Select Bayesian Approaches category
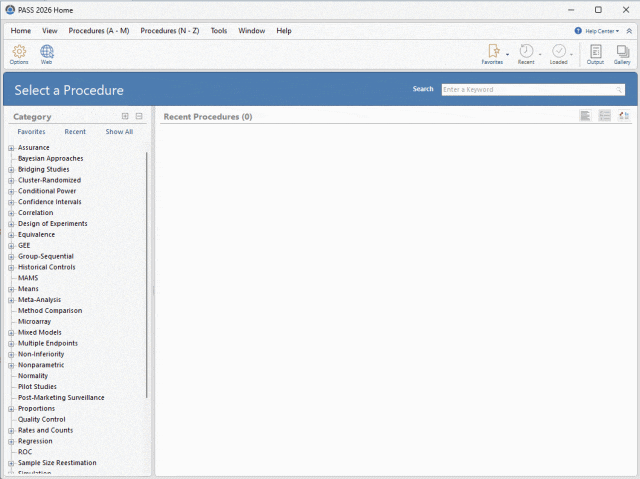The image size is (640, 479). (x=51, y=158)
